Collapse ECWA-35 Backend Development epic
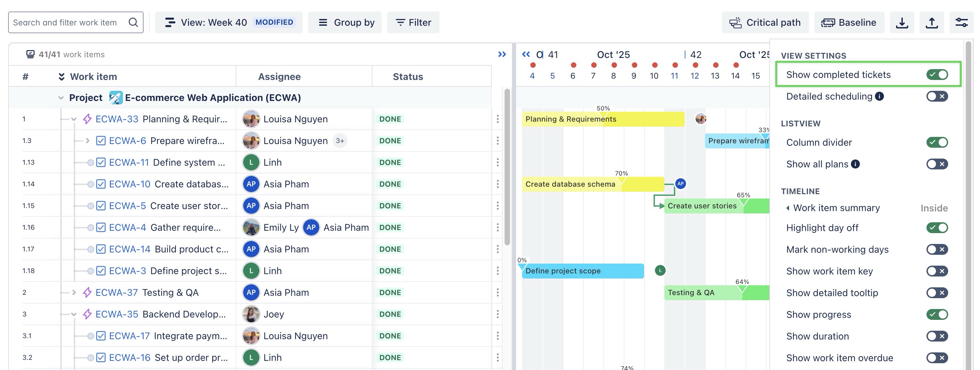The width and height of the screenshot is (980, 370). click(74, 314)
